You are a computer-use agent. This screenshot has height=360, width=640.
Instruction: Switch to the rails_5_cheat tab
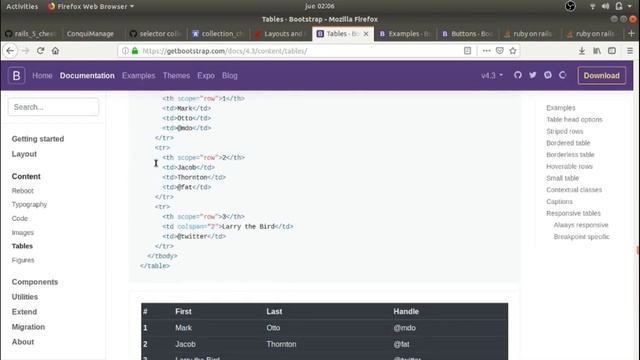coord(31,34)
